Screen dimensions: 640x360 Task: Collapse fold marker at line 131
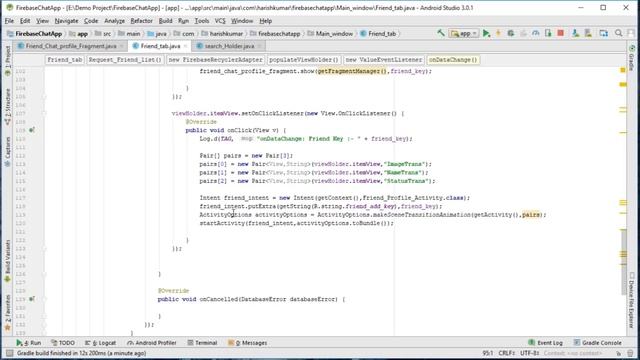pos(44,316)
